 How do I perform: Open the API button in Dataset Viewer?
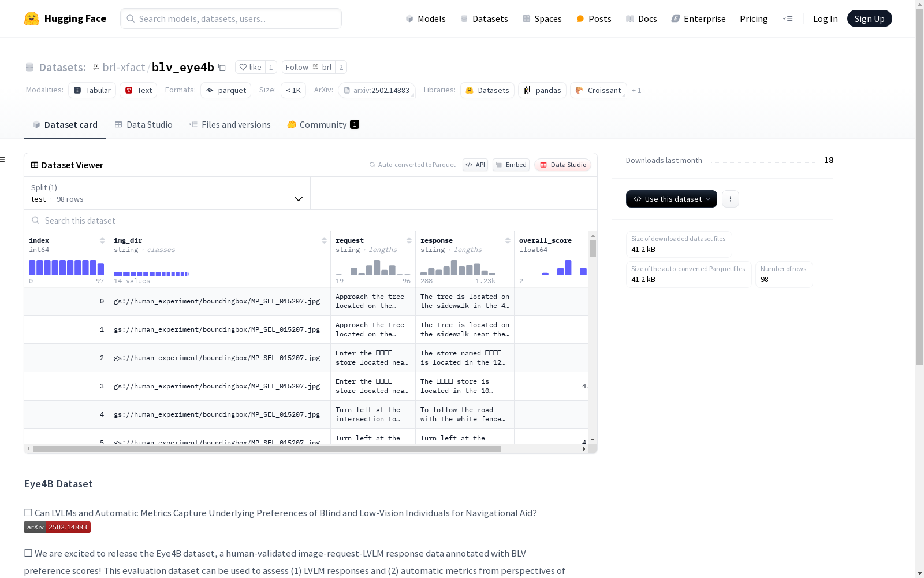(475, 165)
